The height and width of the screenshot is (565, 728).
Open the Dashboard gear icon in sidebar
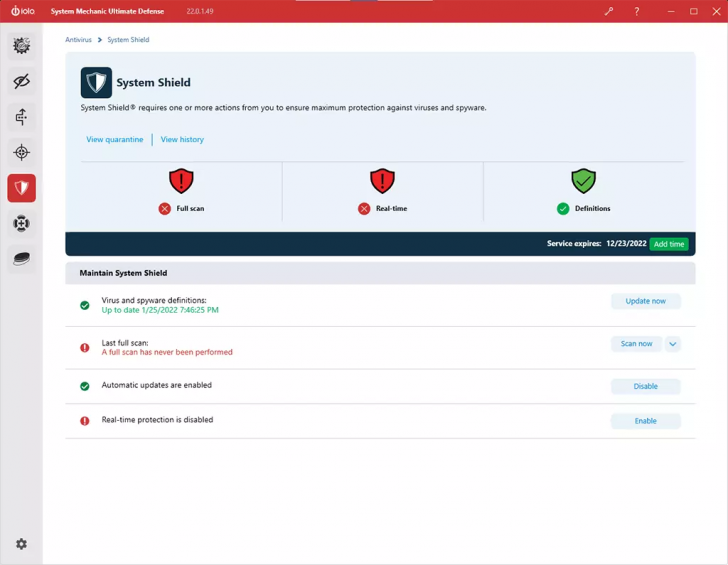point(21,45)
